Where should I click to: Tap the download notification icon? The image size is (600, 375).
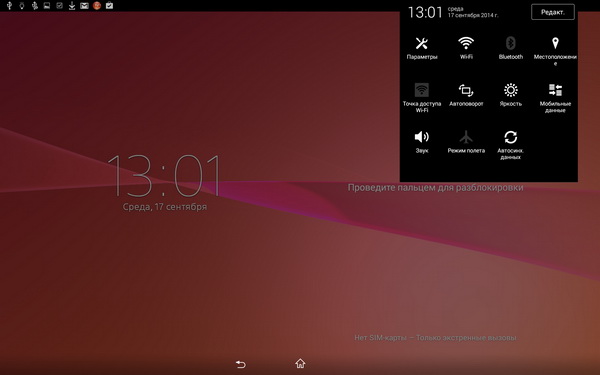72,5
